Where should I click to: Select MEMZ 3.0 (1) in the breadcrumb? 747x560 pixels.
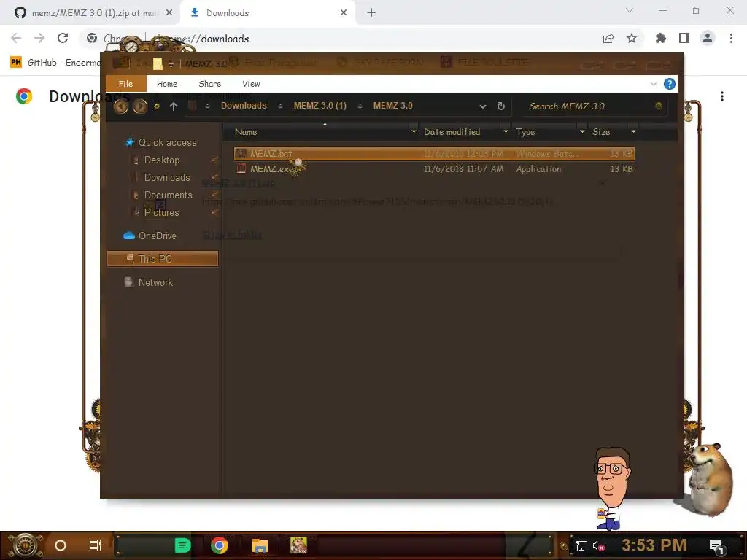[x=320, y=106]
